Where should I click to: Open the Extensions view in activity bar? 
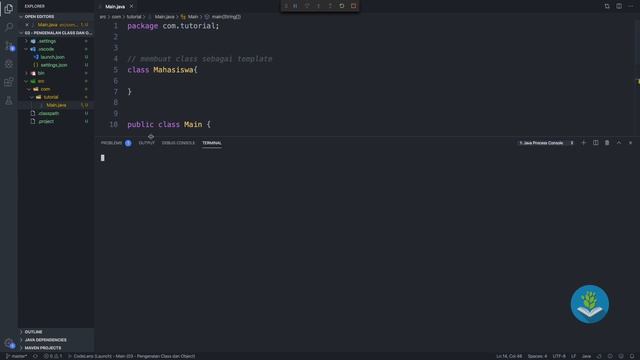9,82
